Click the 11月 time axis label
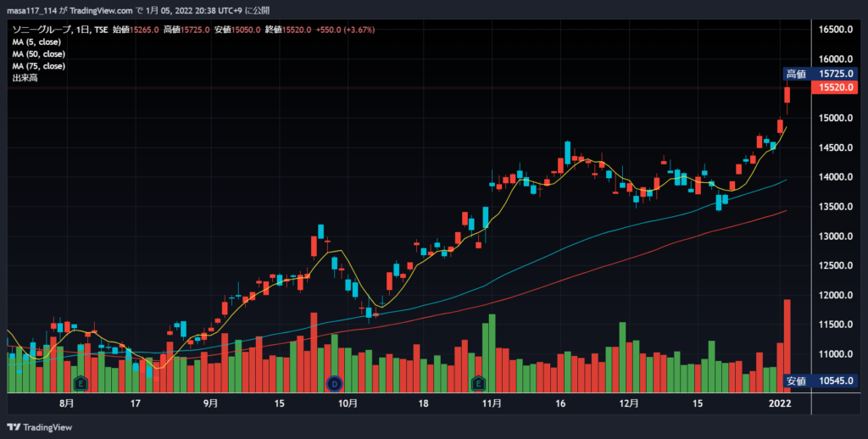 click(x=492, y=403)
